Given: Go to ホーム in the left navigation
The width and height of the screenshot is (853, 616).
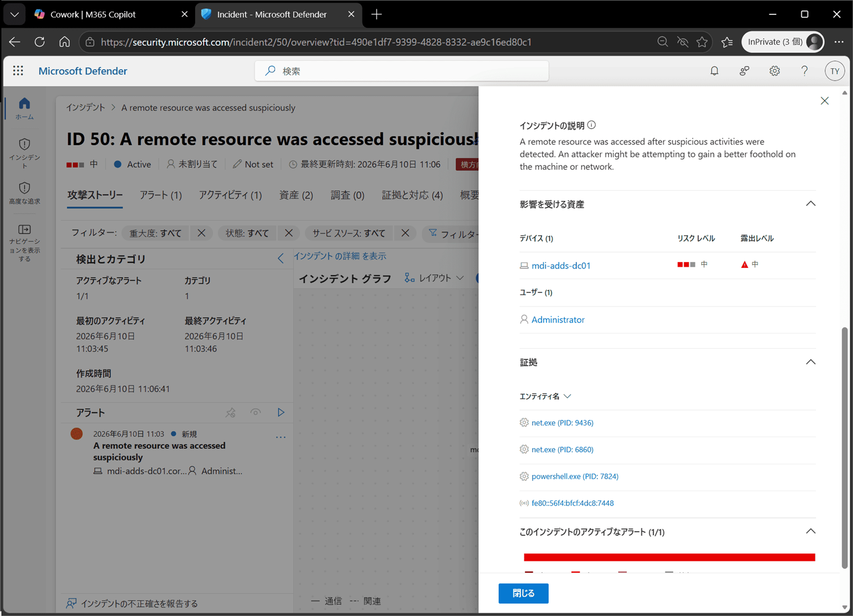Looking at the screenshot, I should tap(24, 108).
